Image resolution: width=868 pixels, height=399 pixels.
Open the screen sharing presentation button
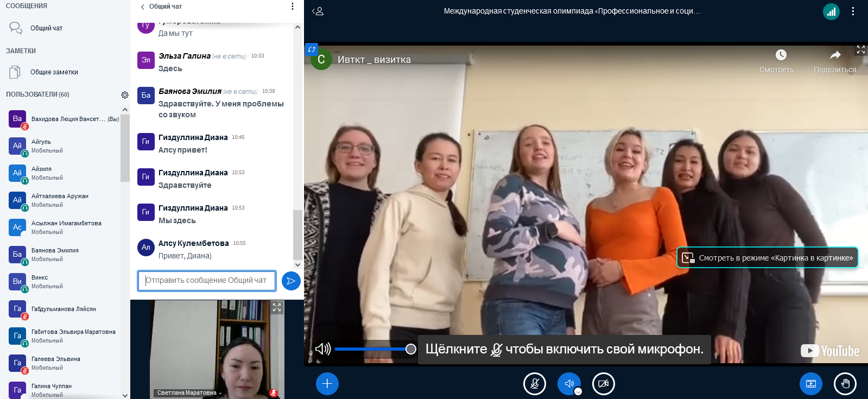click(x=810, y=384)
